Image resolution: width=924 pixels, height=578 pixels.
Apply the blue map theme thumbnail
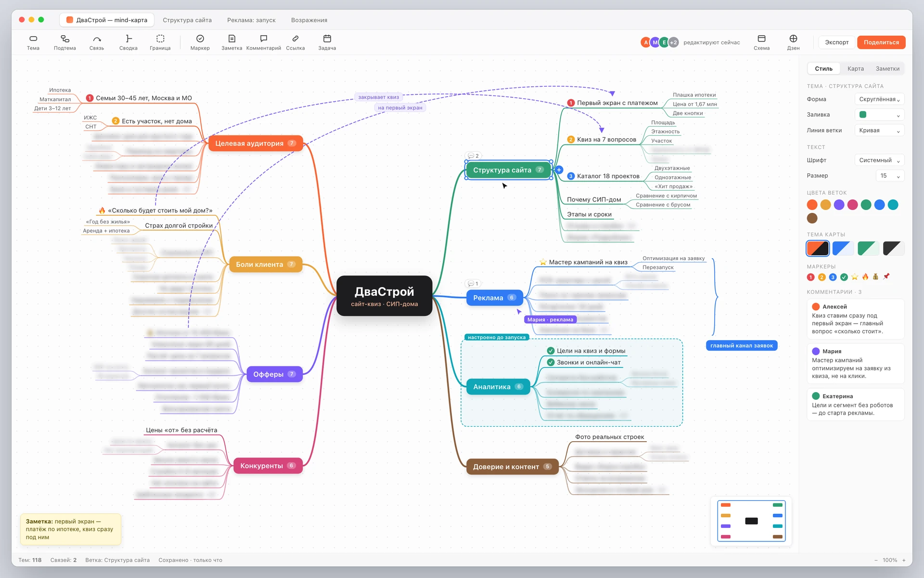843,249
